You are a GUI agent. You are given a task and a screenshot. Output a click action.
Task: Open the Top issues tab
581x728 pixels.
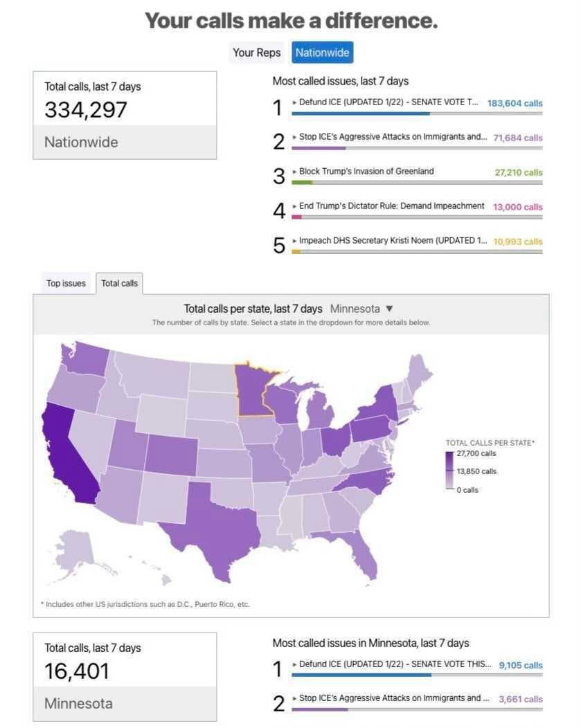pyautogui.click(x=66, y=283)
